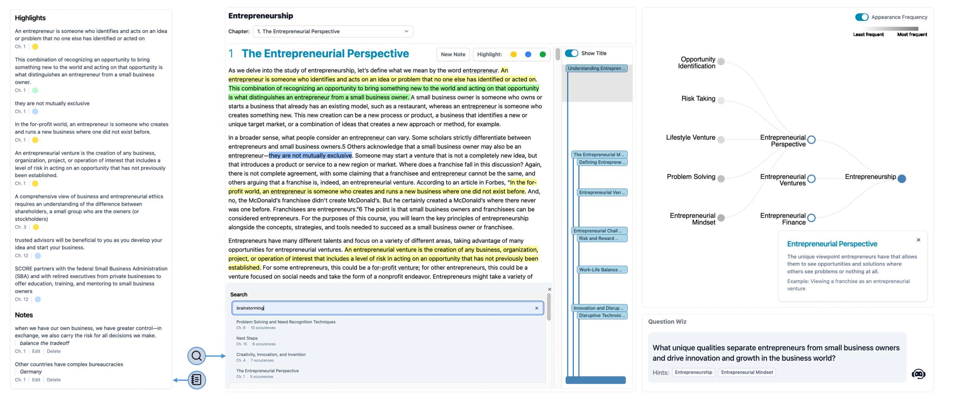This screenshot has height=397, width=980.
Task: Jump to Understanding Entrepren.. section marker
Action: (596, 69)
